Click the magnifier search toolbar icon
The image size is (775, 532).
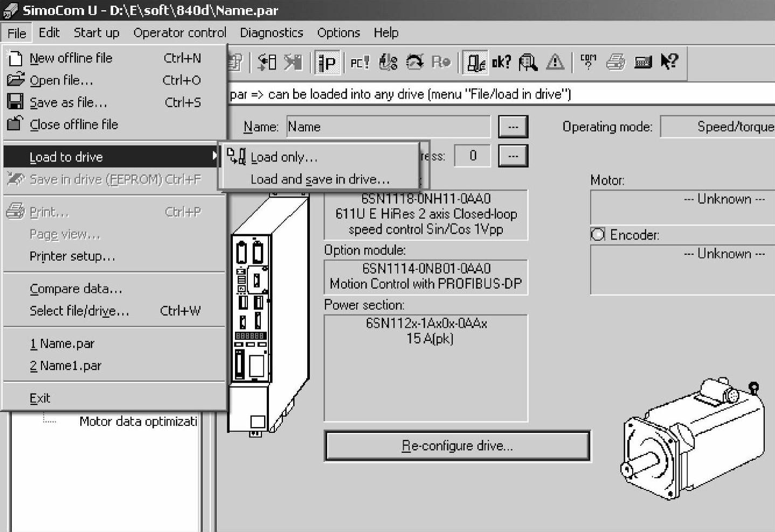[528, 62]
